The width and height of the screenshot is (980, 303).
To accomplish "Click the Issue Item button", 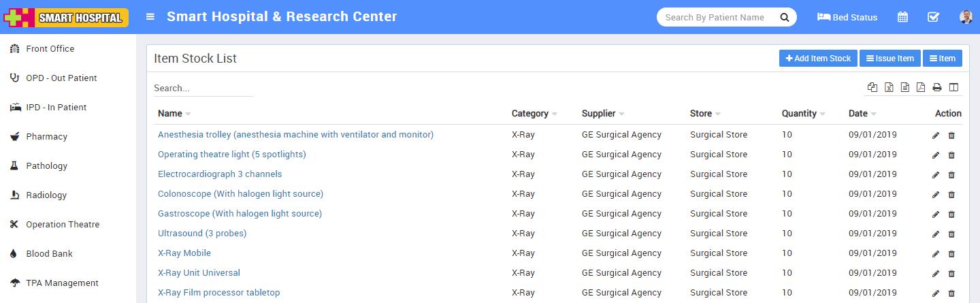I will click(889, 59).
